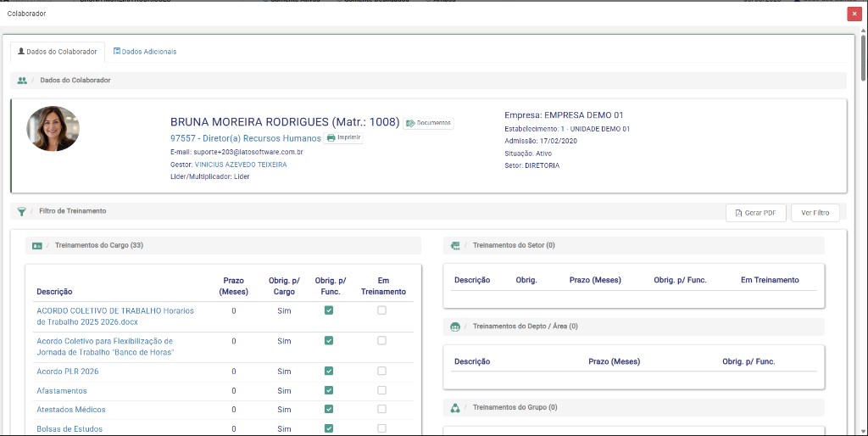Click the e-mail suporte+203@latosoftware.com.br
868x436 pixels.
click(x=248, y=152)
